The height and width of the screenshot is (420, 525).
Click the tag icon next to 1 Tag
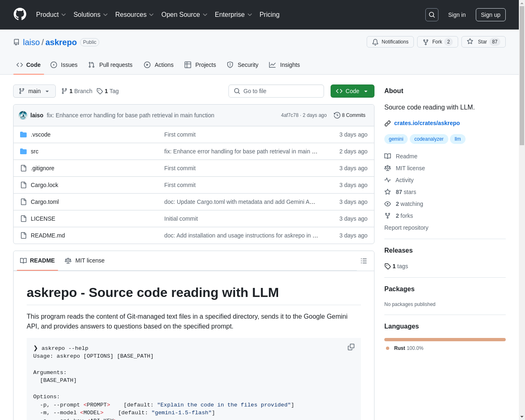100,91
